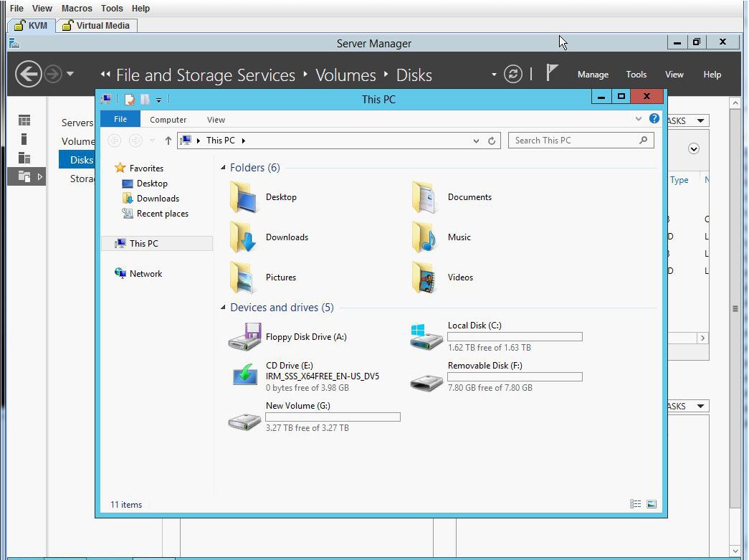749x560 pixels.
Task: Collapse the Devices and drives (5) group
Action: (223, 307)
